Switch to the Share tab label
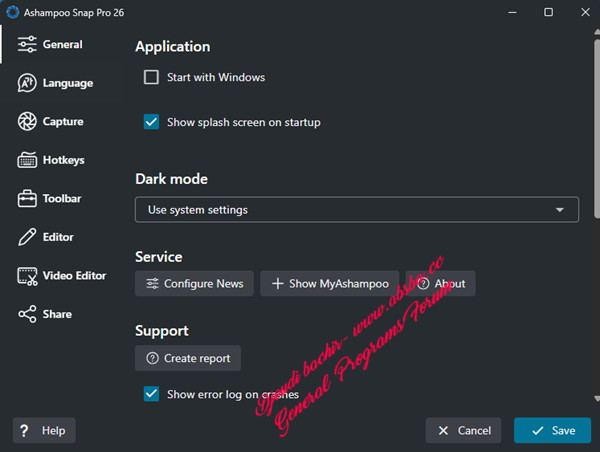 pyautogui.click(x=57, y=314)
